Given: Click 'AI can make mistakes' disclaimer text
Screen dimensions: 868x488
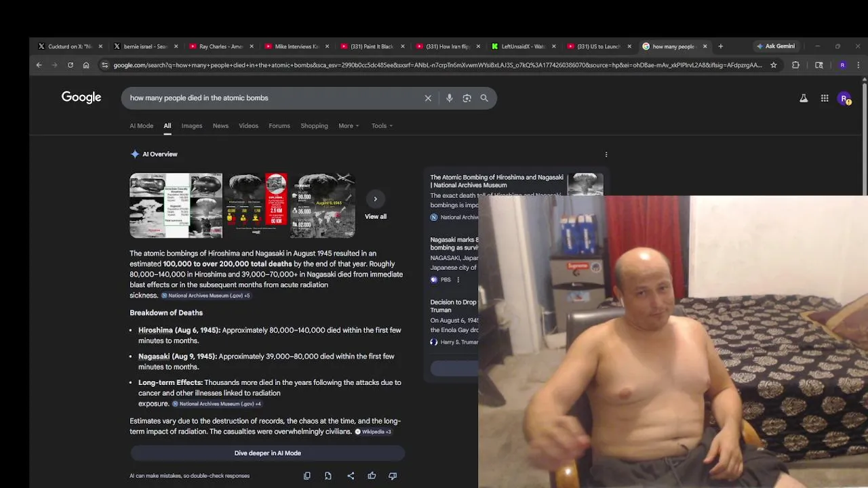Looking at the screenshot, I should [x=190, y=476].
